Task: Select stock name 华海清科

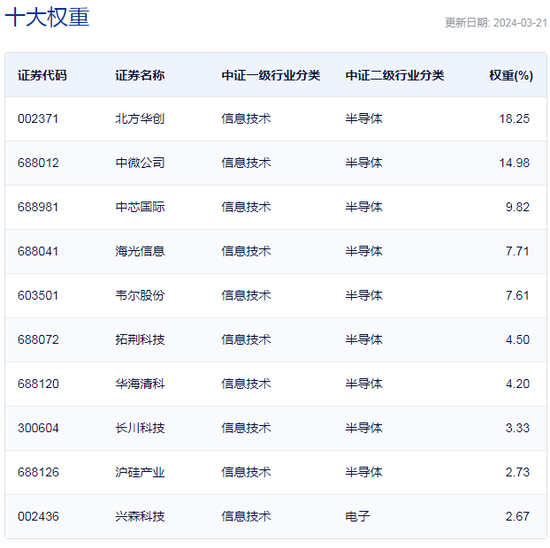Action: [140, 384]
